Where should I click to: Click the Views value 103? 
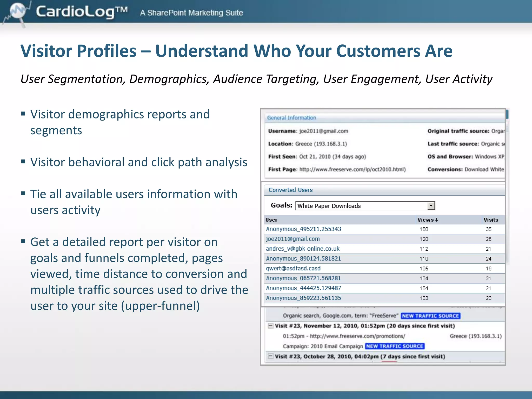(x=424, y=298)
